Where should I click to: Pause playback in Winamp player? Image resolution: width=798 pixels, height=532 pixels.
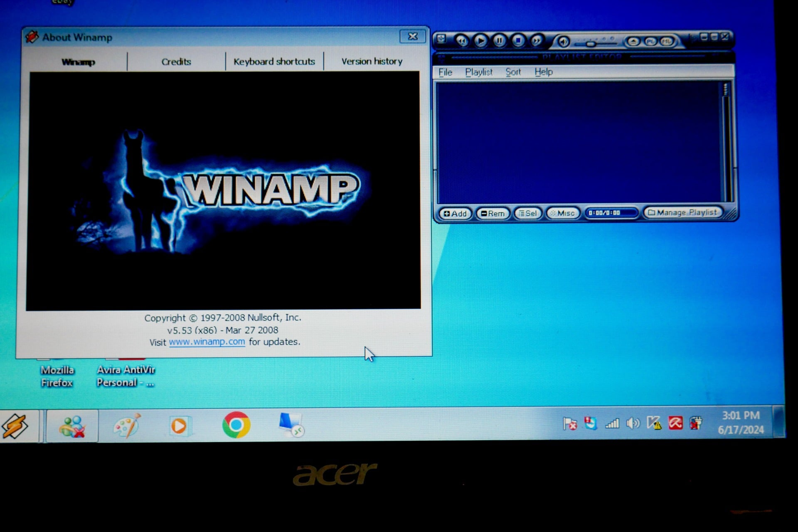click(499, 40)
